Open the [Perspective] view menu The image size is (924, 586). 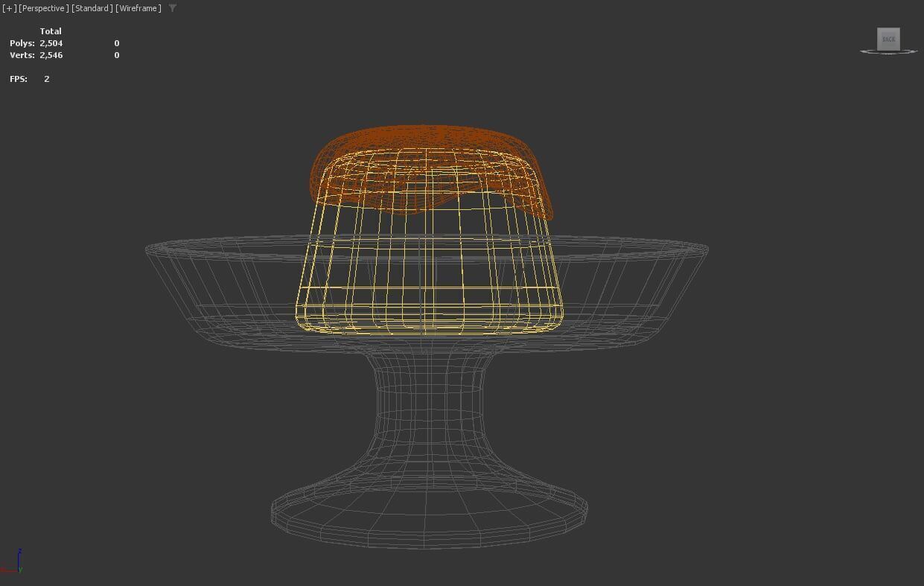point(44,8)
